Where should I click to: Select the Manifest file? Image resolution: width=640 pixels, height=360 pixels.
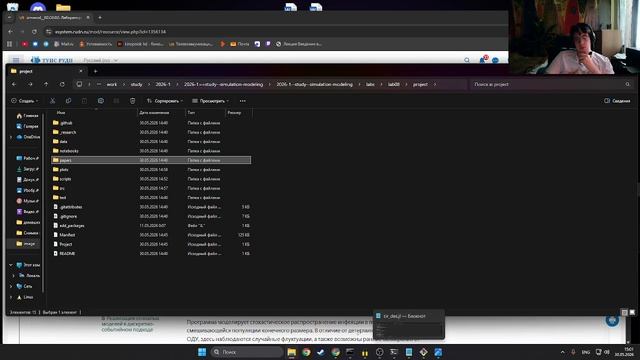[x=151, y=235]
